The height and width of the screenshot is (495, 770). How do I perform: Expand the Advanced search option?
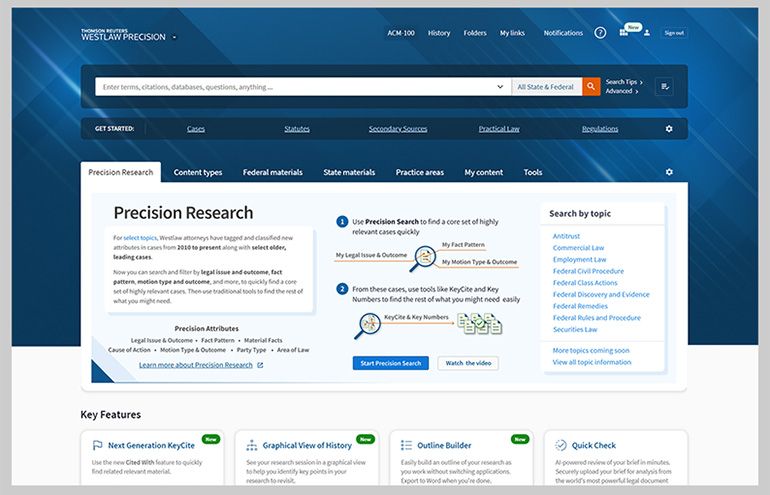(x=622, y=92)
